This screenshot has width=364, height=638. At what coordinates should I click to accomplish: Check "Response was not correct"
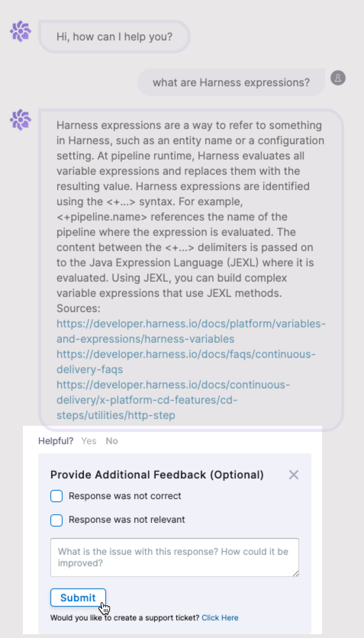pyautogui.click(x=56, y=496)
